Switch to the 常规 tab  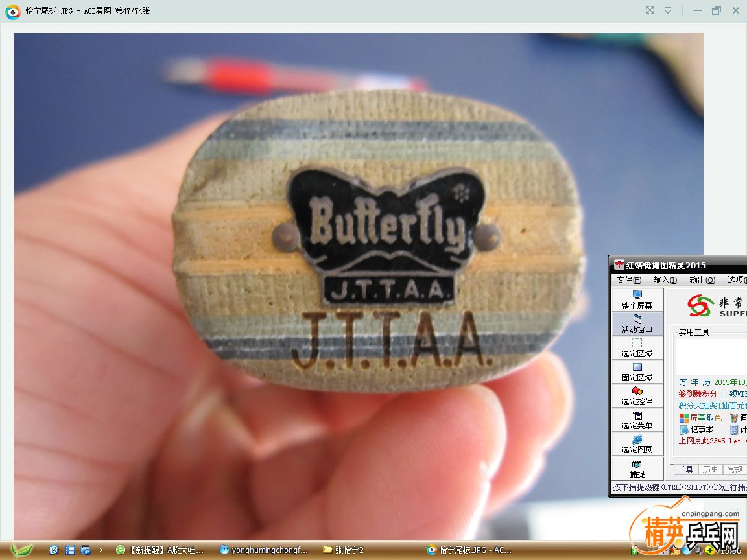coord(735,469)
